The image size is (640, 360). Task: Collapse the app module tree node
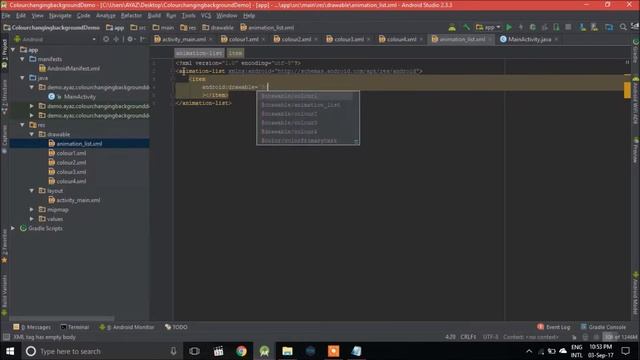13,50
